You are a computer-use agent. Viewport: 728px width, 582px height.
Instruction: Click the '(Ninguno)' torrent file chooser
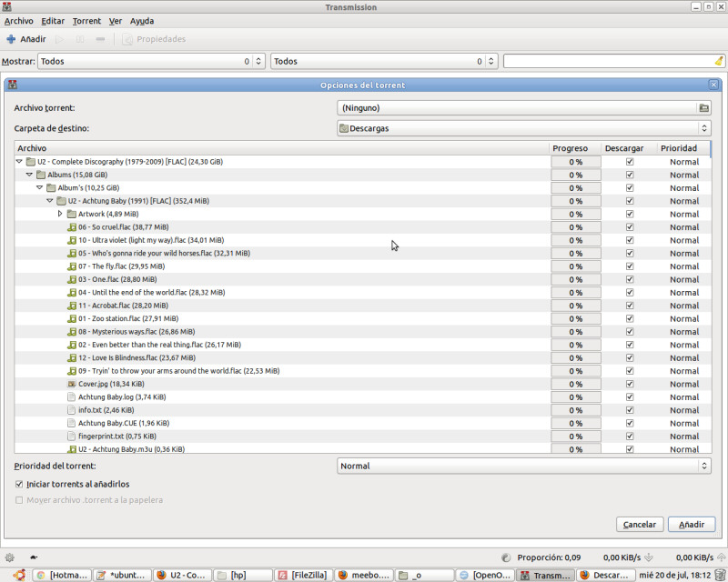(524, 108)
